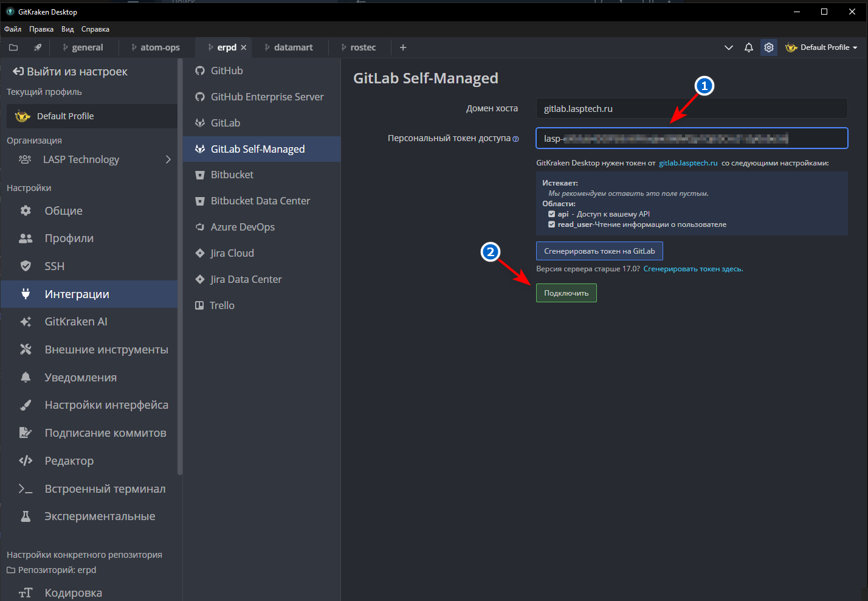This screenshot has height=601, width=868.
Task: Select the GitLab integration
Action: 261,123
